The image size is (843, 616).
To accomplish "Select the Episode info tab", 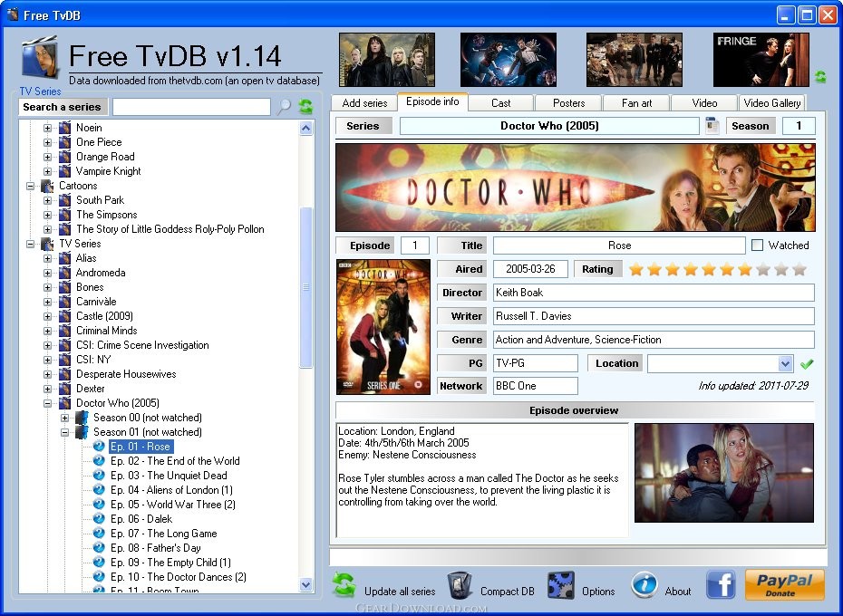I will click(432, 101).
